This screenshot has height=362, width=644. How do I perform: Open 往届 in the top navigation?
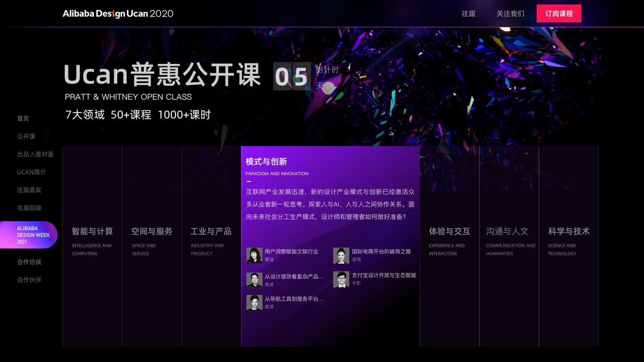[x=468, y=14]
